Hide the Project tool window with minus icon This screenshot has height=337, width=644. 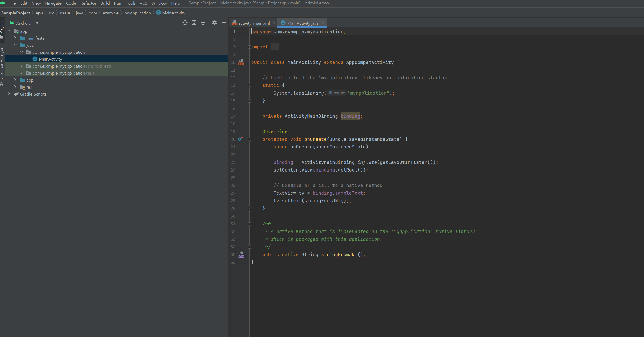pos(223,23)
